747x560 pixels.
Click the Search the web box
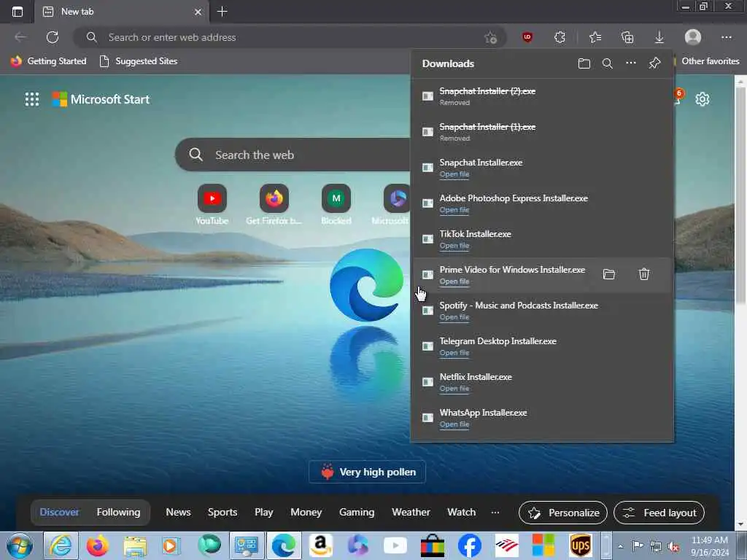(x=293, y=155)
